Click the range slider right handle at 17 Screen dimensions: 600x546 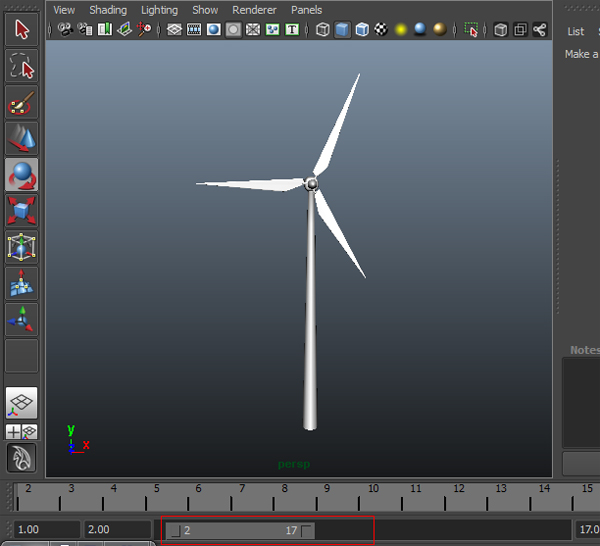pyautogui.click(x=306, y=531)
